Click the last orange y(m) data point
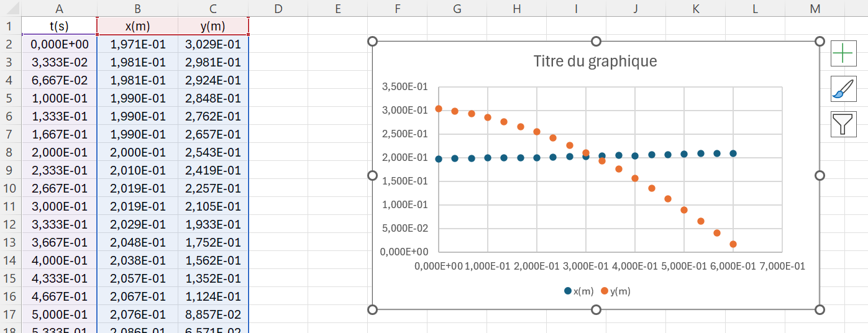The image size is (868, 333). 733,244
